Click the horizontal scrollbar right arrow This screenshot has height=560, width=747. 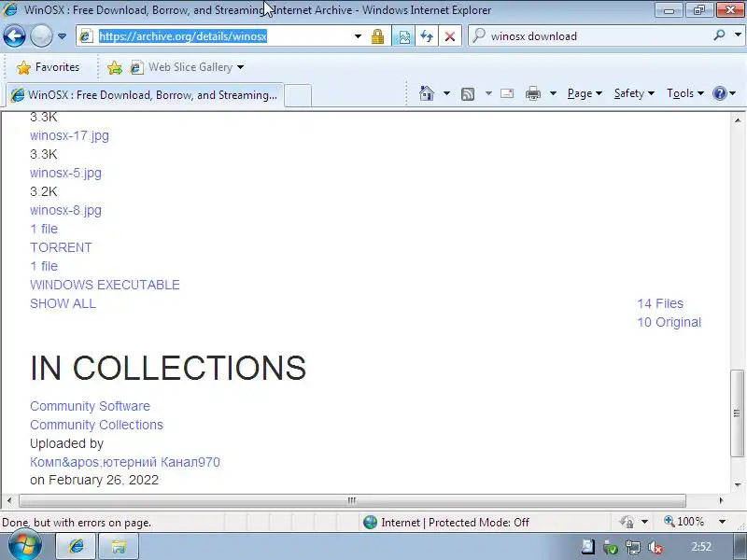point(721,500)
